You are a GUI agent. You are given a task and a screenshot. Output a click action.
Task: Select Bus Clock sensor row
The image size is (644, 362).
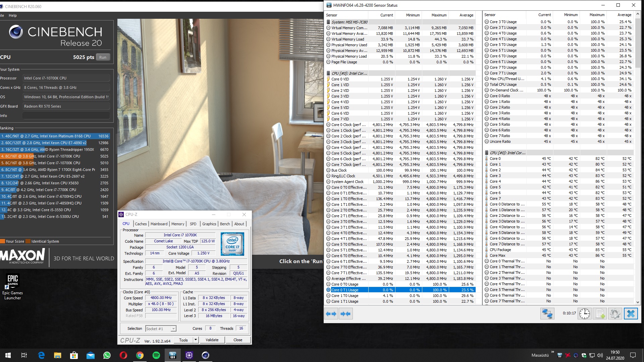pyautogui.click(x=400, y=170)
